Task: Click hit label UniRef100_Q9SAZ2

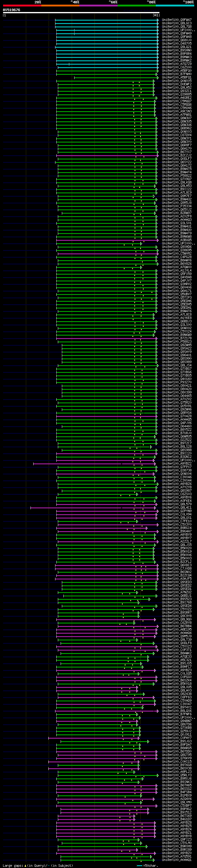Action: (x=177, y=349)
